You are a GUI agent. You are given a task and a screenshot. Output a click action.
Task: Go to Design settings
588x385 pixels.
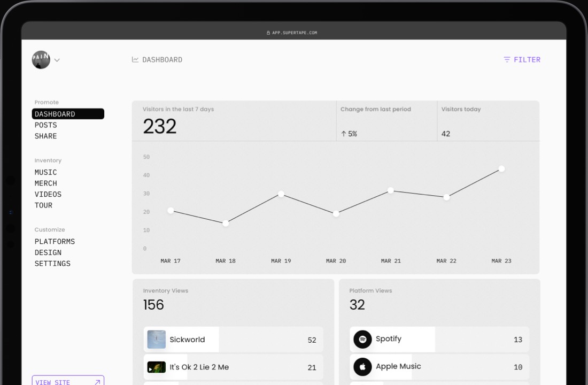click(x=48, y=252)
